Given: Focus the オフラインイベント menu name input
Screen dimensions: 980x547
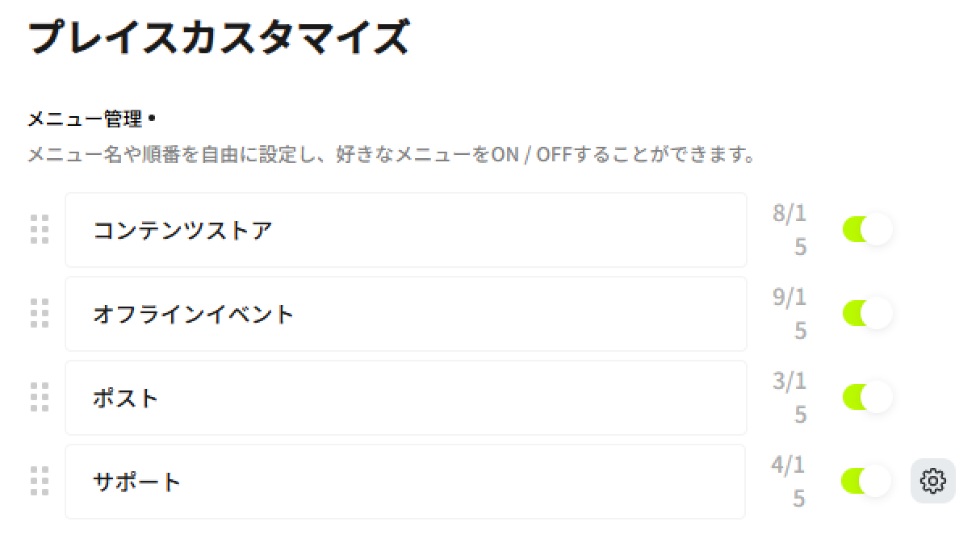Looking at the screenshot, I should pos(405,314).
